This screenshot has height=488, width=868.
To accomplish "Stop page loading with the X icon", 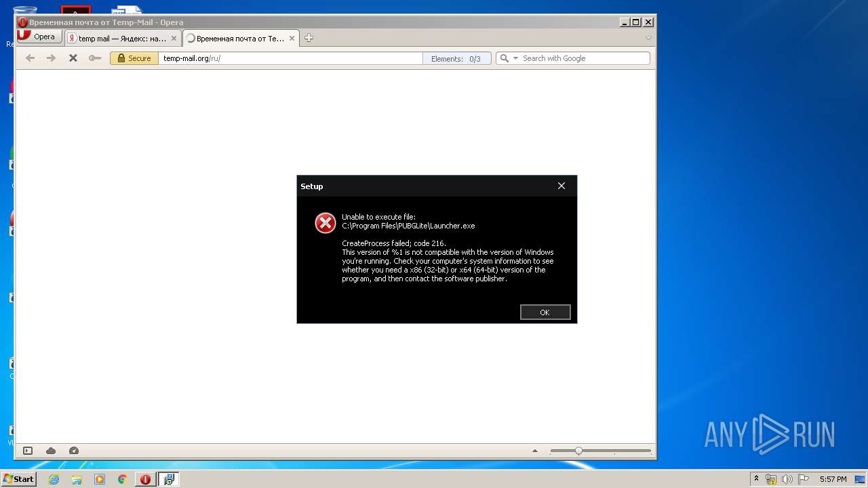I will pyautogui.click(x=73, y=58).
